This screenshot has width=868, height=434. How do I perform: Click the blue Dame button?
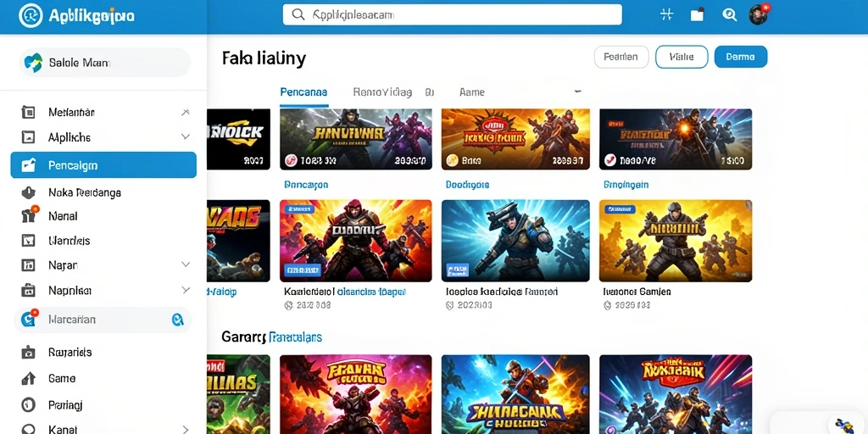click(741, 57)
